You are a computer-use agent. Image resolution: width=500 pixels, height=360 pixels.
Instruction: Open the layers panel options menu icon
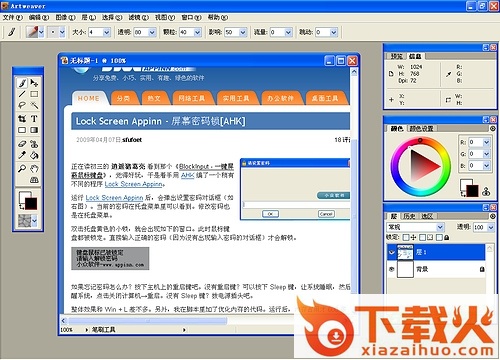click(493, 216)
